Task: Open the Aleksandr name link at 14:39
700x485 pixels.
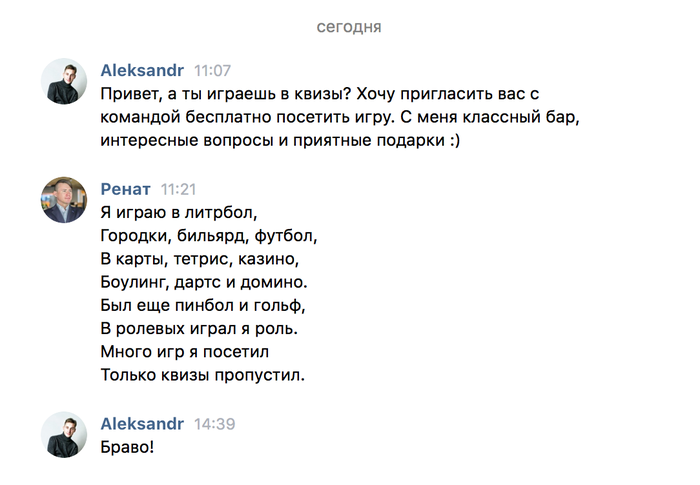Action: (x=142, y=424)
